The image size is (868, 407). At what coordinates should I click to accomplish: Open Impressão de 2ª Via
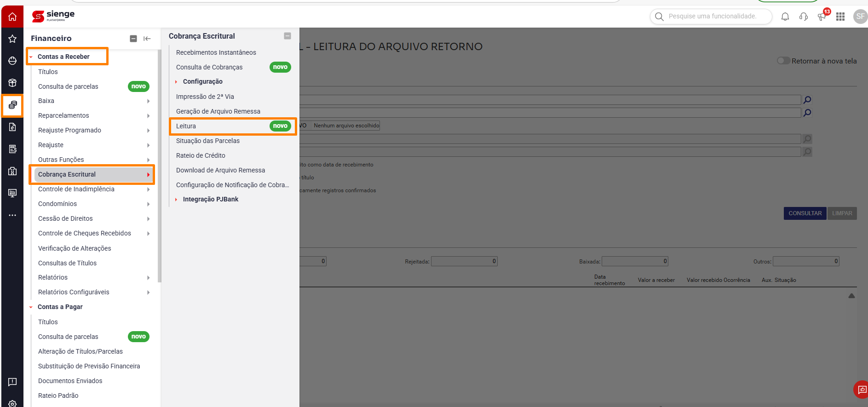pyautogui.click(x=205, y=97)
